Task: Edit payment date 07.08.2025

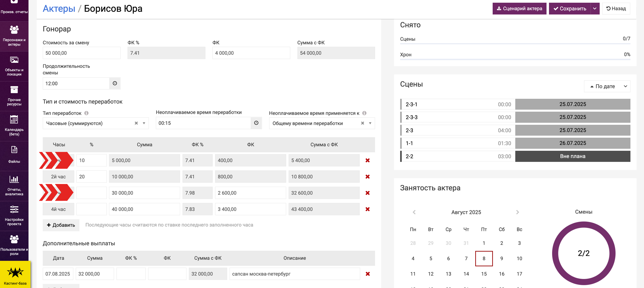Action: pos(58,274)
